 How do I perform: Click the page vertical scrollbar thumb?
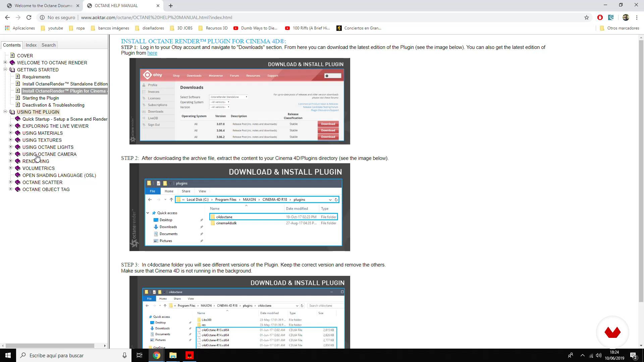(641, 171)
